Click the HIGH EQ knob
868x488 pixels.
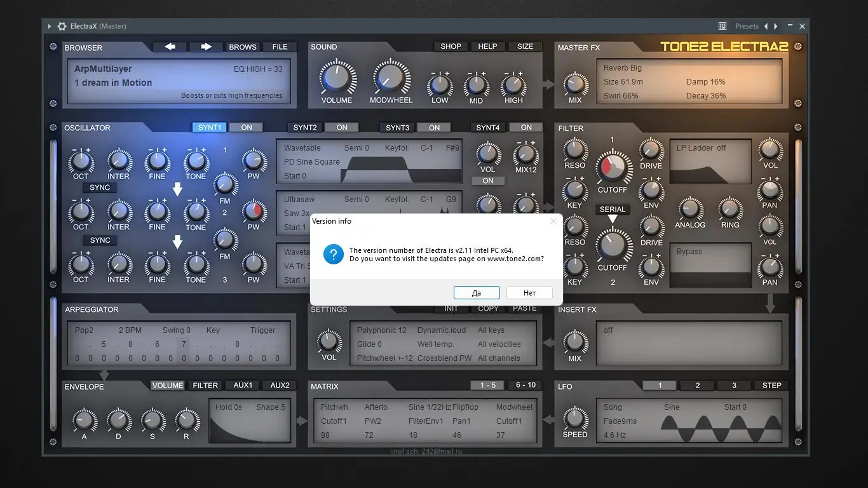click(513, 85)
